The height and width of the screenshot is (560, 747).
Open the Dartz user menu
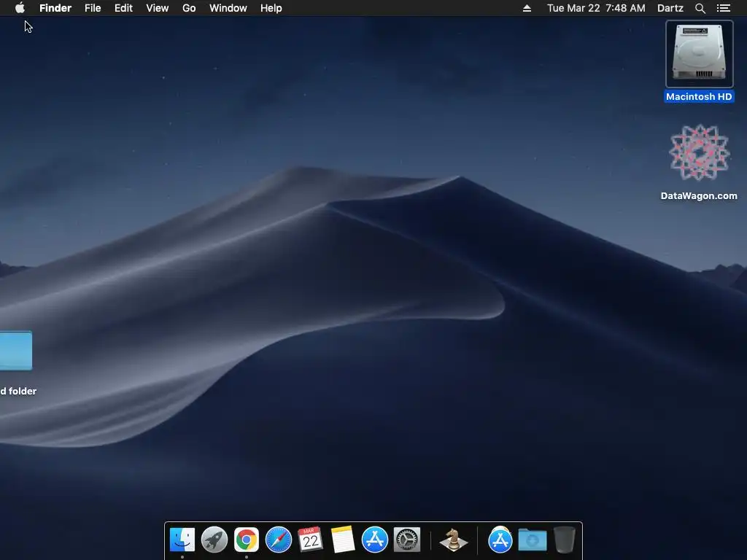[x=670, y=8]
